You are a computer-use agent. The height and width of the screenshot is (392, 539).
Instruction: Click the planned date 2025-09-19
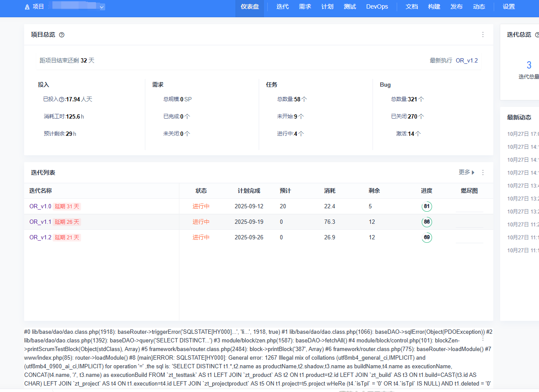(249, 222)
